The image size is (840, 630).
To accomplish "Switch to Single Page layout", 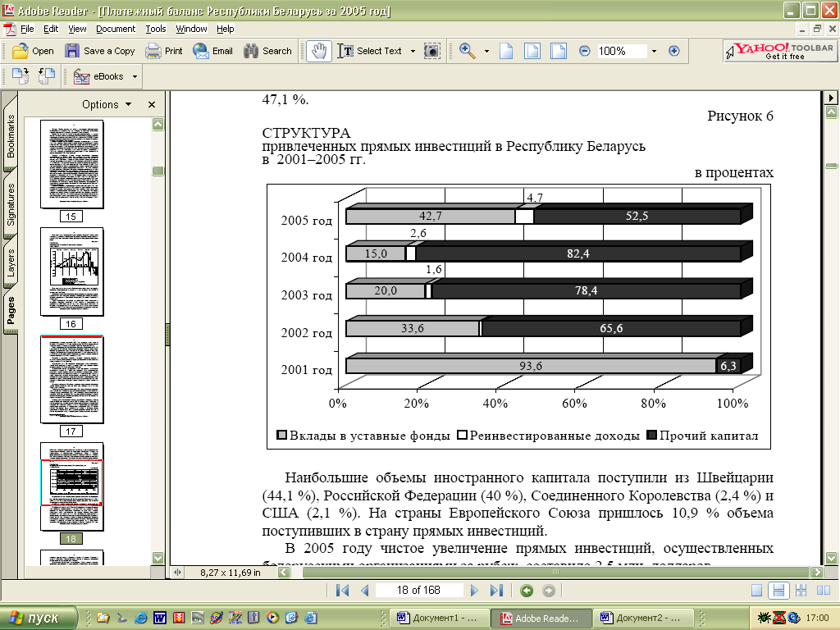I will point(756,591).
